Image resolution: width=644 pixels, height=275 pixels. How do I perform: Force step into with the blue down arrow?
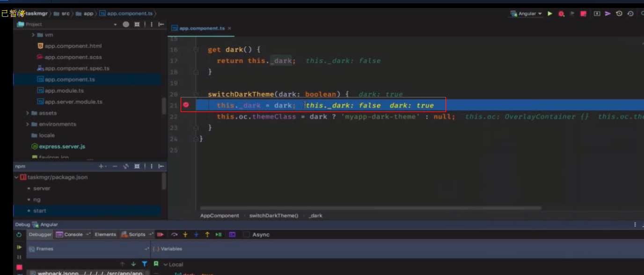196,234
